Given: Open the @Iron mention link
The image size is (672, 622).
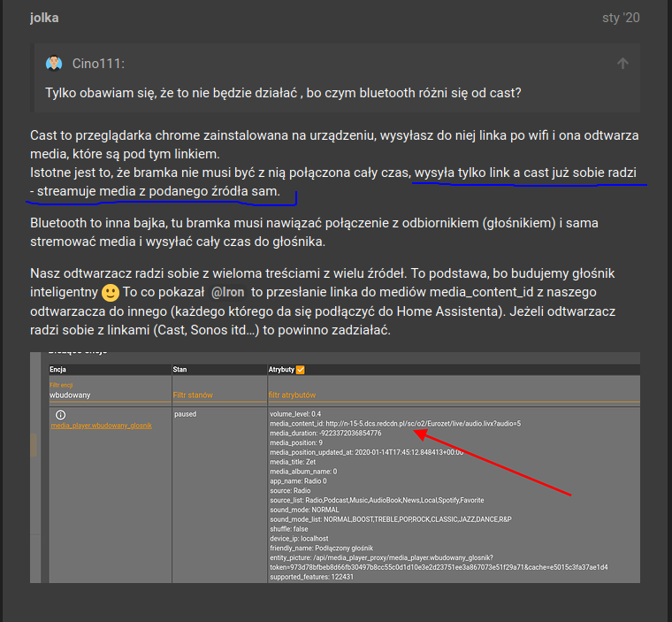Looking at the screenshot, I should [x=227, y=292].
